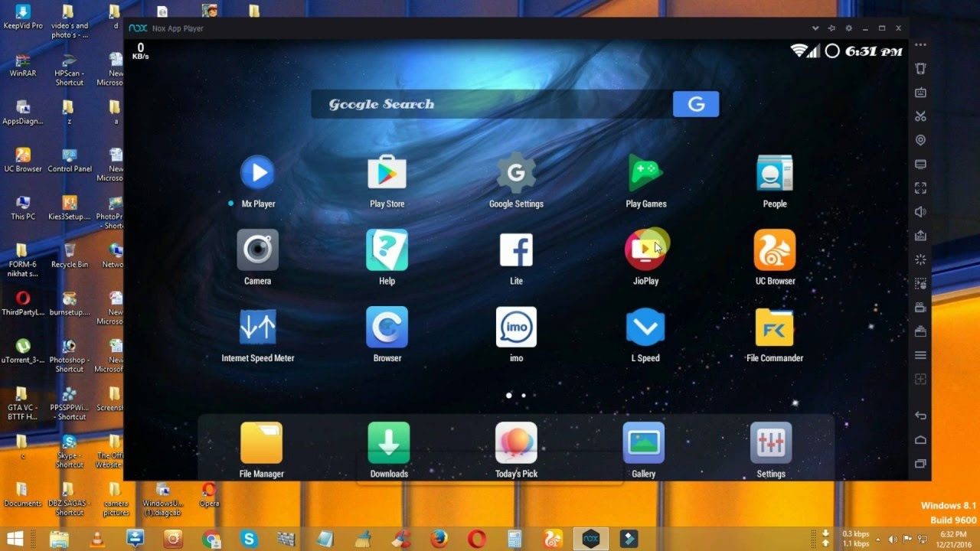This screenshot has height=551, width=980.
Task: Click Nox sidebar menu lines icon
Action: point(921,355)
